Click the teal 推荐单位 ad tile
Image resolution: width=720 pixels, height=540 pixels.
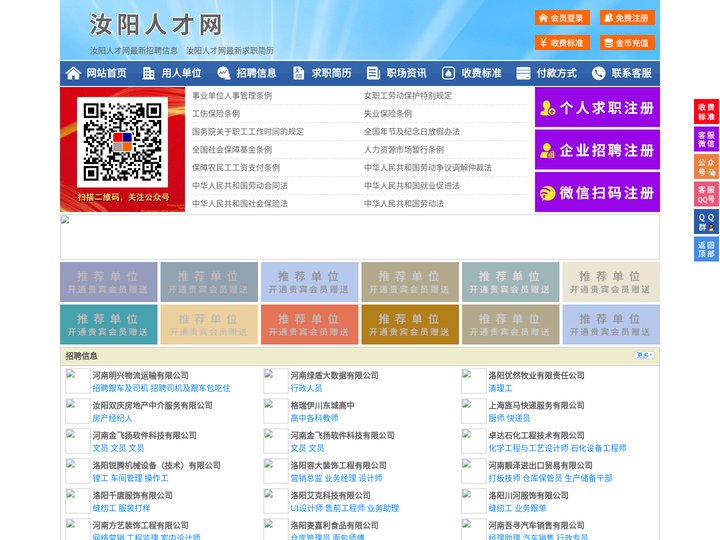108,324
